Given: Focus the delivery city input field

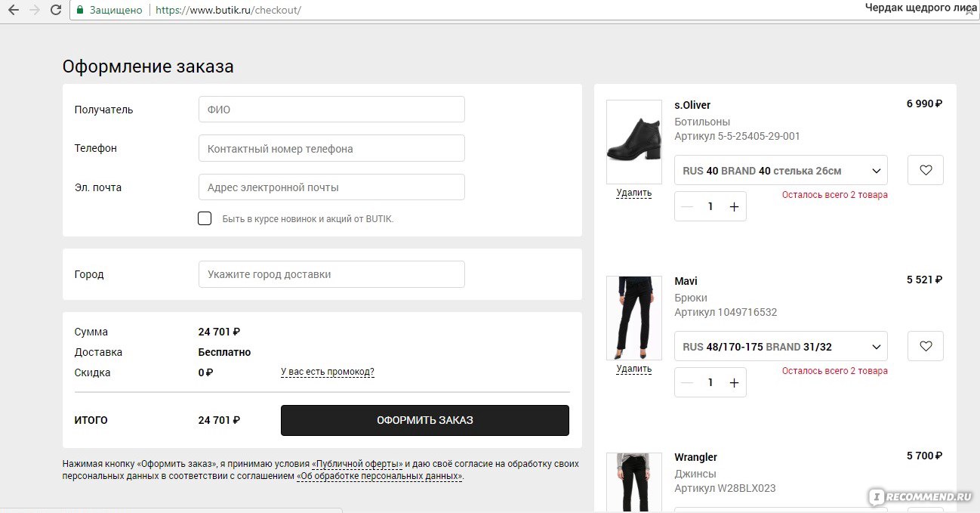Looking at the screenshot, I should (x=331, y=274).
